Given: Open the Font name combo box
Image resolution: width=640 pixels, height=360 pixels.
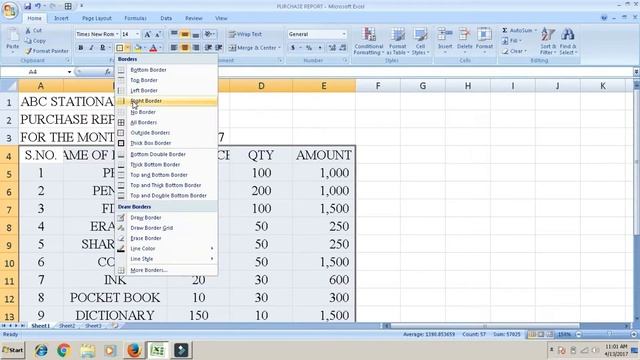Looking at the screenshot, I should [x=98, y=34].
